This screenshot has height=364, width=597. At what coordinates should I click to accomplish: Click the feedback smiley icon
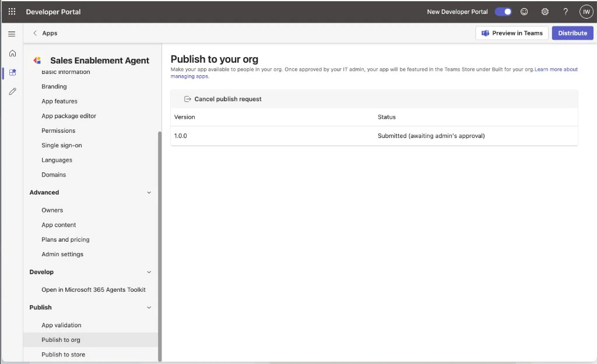point(524,12)
